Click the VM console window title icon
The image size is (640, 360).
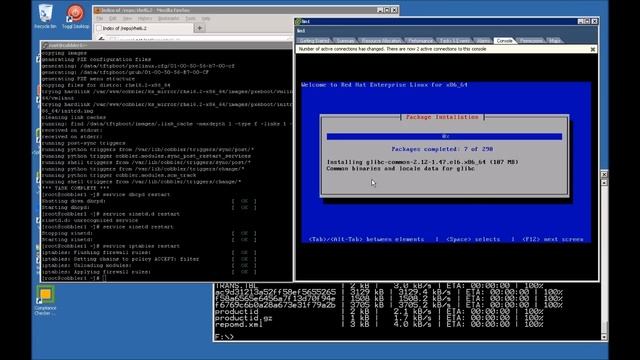click(x=298, y=21)
